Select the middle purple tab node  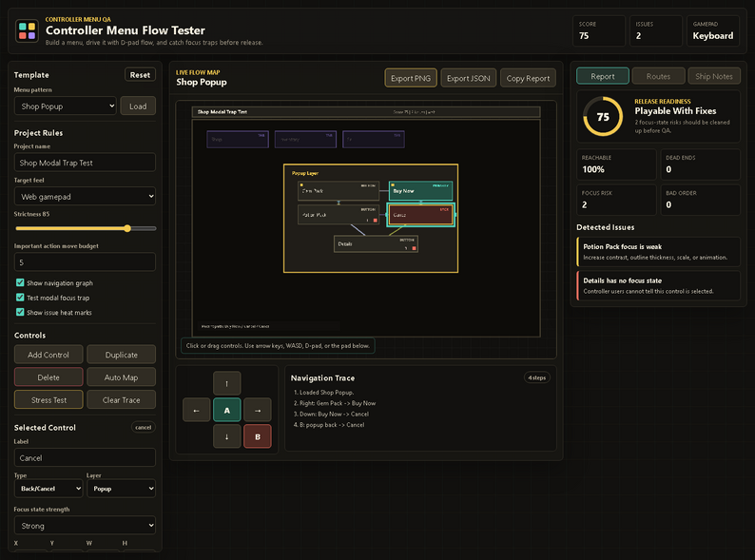[x=306, y=139]
